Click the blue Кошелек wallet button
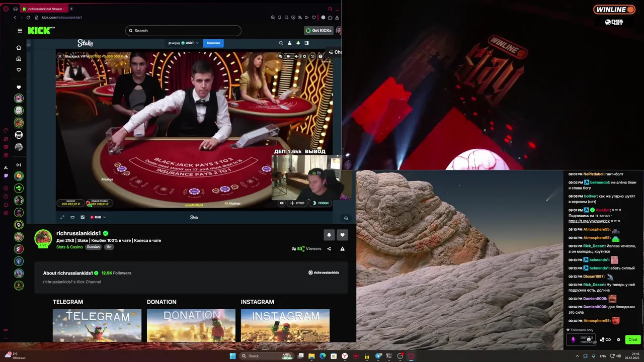This screenshot has height=362, width=644. [x=213, y=43]
